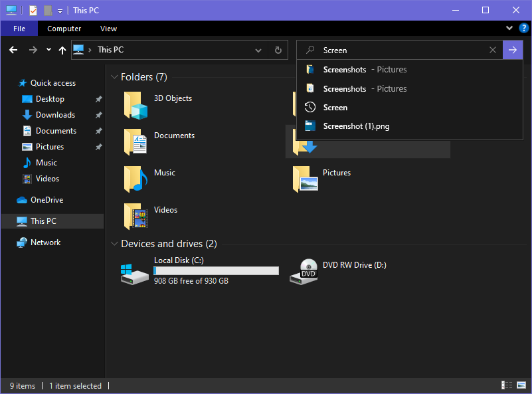Switch to details view in status bar

tap(507, 385)
